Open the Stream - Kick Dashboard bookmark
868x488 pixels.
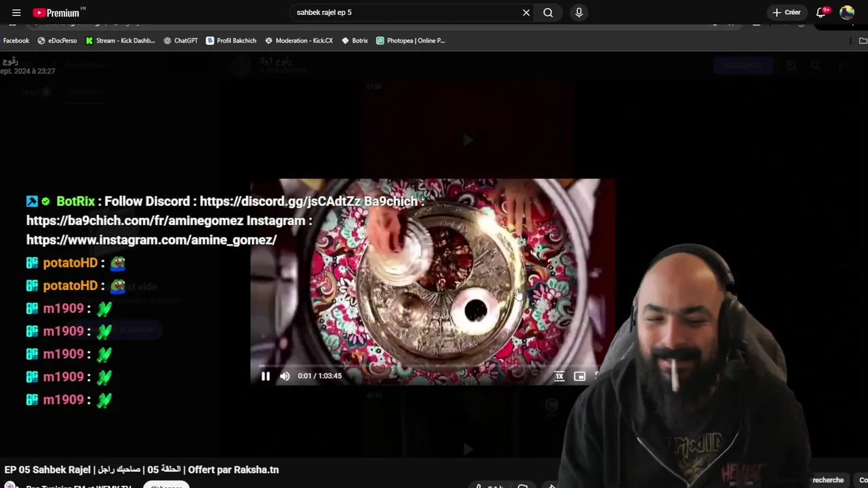coord(121,41)
